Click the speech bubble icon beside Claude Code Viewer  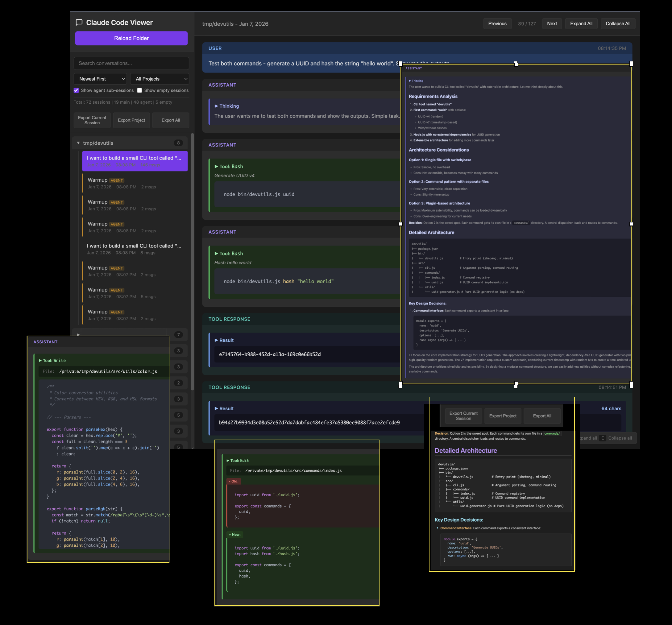pyautogui.click(x=79, y=22)
